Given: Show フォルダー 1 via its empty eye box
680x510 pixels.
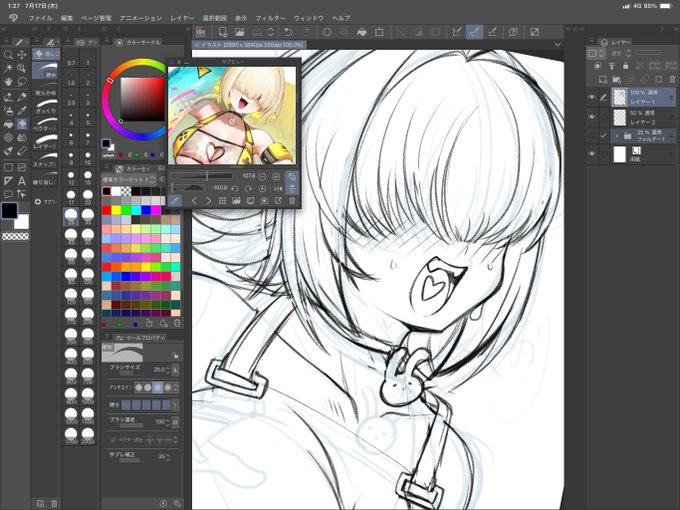Looking at the screenshot, I should click(592, 136).
